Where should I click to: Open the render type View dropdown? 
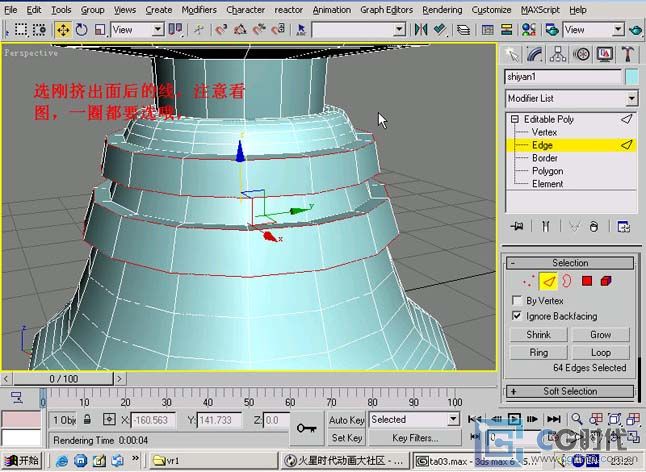(x=593, y=30)
